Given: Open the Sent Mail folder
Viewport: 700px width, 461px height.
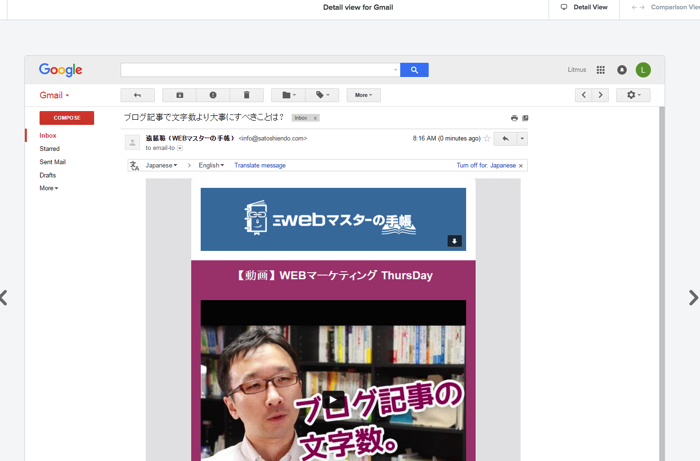Looking at the screenshot, I should point(53,162).
